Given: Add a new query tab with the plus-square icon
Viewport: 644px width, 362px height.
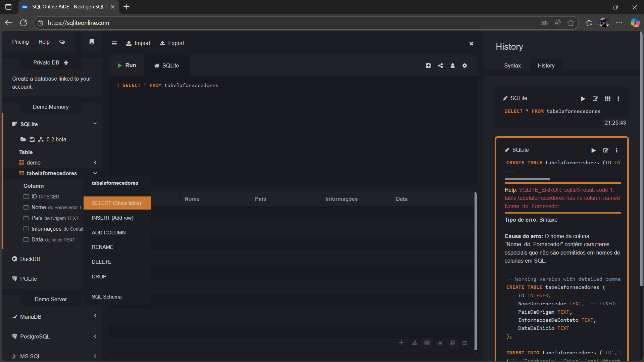Looking at the screenshot, I should [x=428, y=65].
